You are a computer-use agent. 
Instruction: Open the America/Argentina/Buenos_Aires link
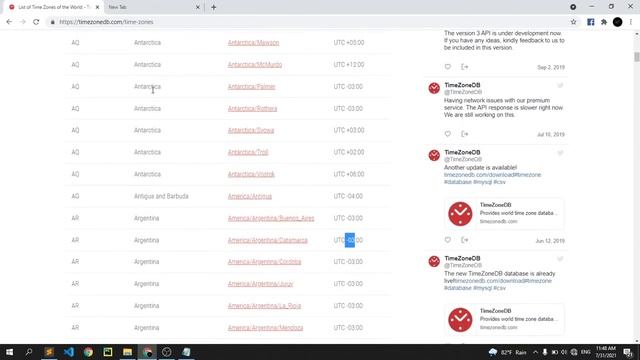[x=271, y=218]
